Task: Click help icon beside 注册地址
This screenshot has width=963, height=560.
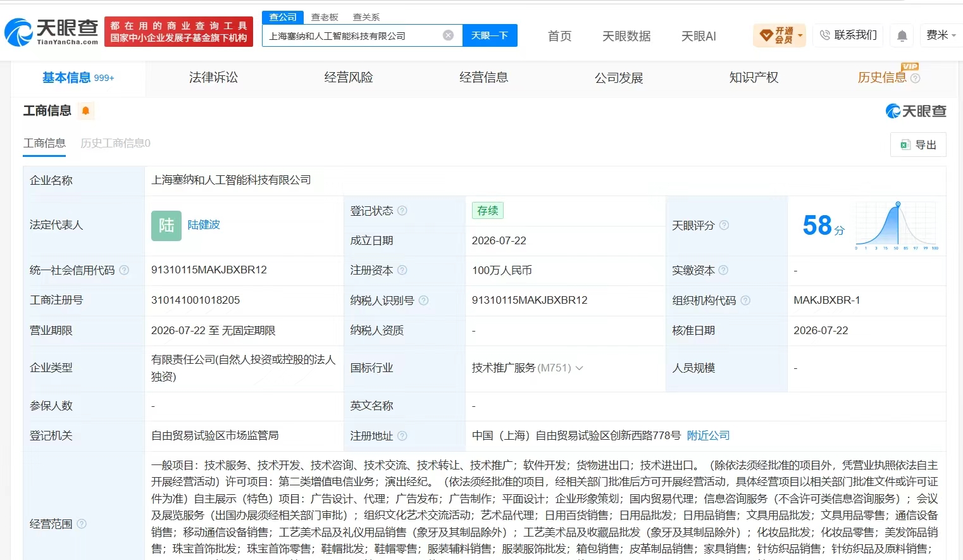Action: tap(402, 436)
